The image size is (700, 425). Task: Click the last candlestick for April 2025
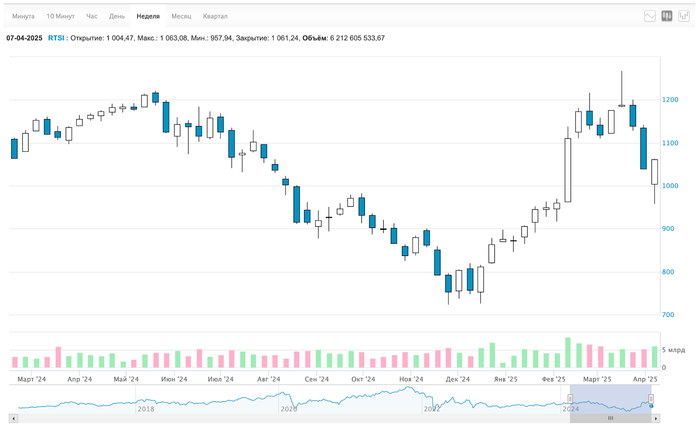(655, 172)
